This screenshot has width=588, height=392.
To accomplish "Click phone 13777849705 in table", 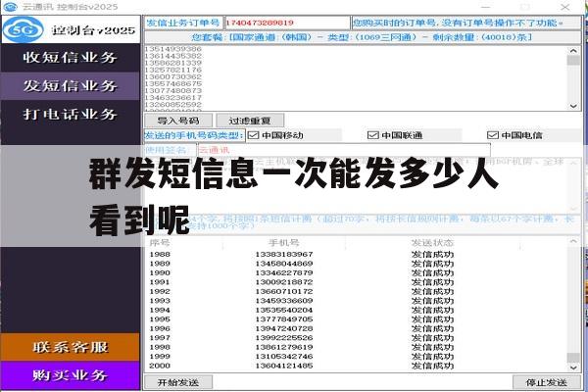I will 284,319.
